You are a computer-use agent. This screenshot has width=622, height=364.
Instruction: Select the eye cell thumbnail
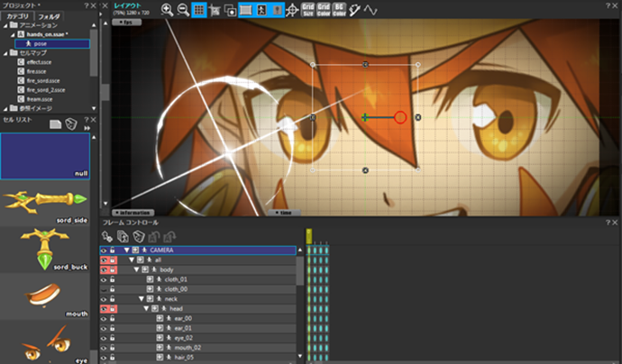[x=45, y=342]
